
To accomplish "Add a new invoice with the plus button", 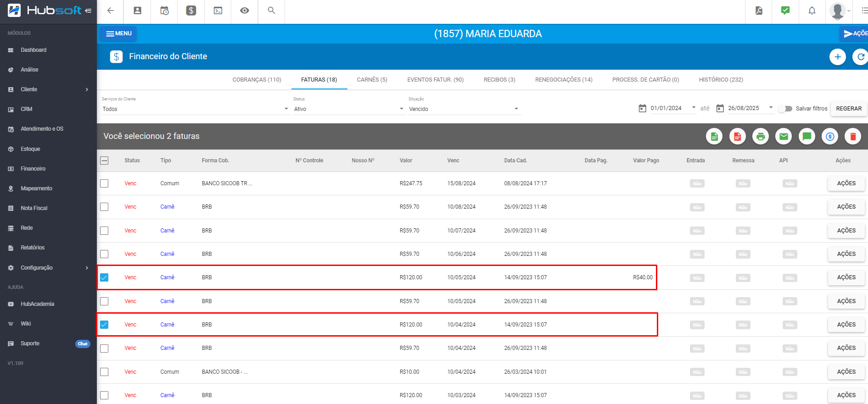I will [838, 57].
